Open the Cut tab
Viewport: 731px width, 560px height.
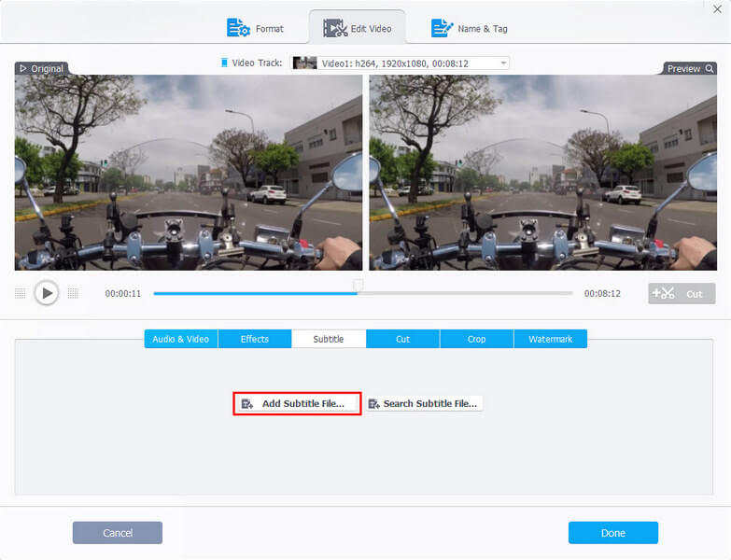coord(402,339)
